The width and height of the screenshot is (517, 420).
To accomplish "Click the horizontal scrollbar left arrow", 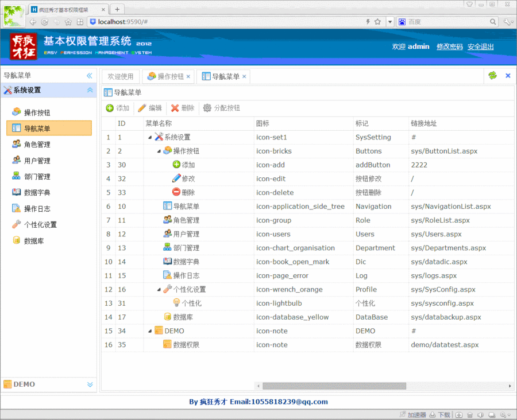I will click(x=258, y=386).
